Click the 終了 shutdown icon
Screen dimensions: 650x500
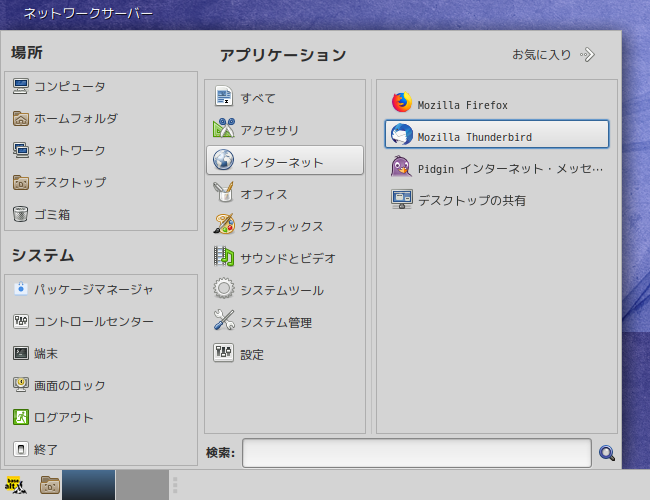tap(20, 449)
